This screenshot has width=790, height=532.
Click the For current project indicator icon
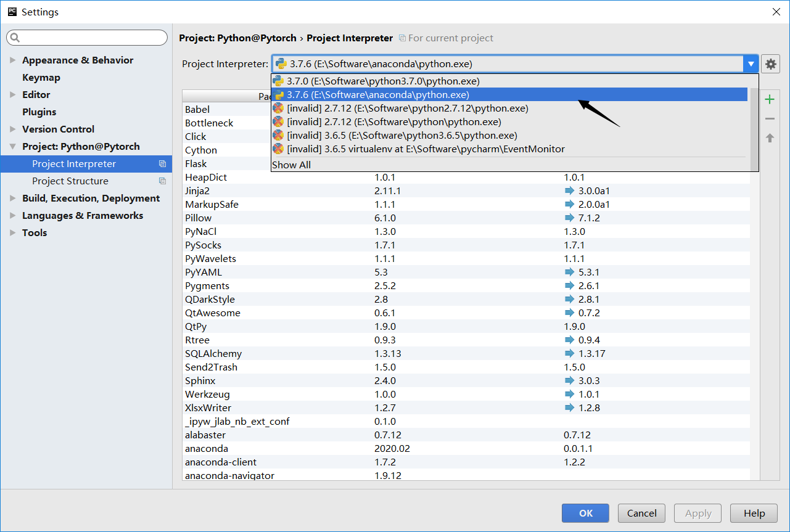click(402, 38)
